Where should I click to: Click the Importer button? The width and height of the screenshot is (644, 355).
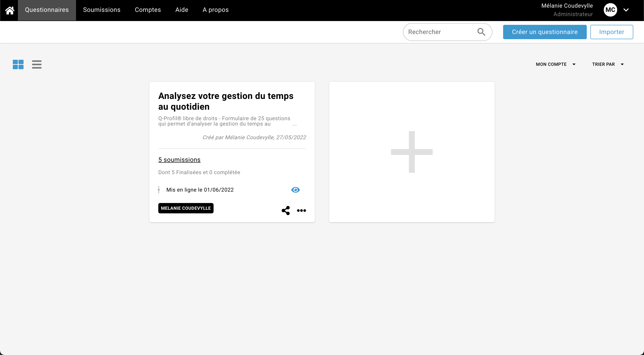pyautogui.click(x=611, y=32)
